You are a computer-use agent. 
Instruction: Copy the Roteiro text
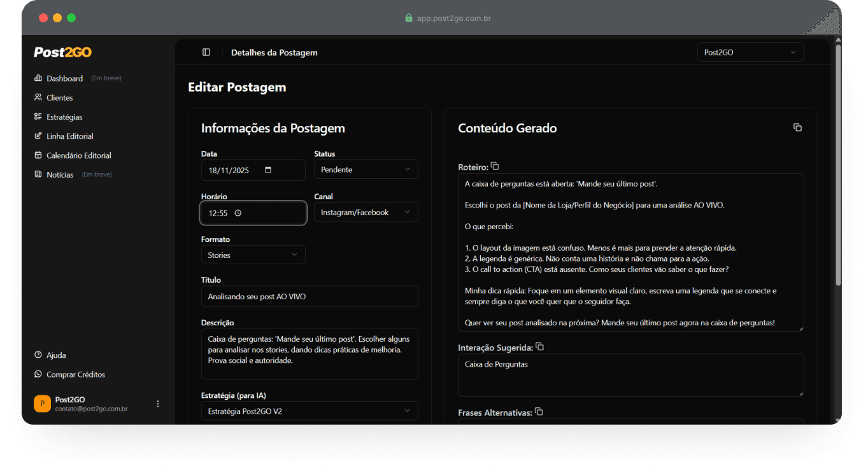point(495,167)
